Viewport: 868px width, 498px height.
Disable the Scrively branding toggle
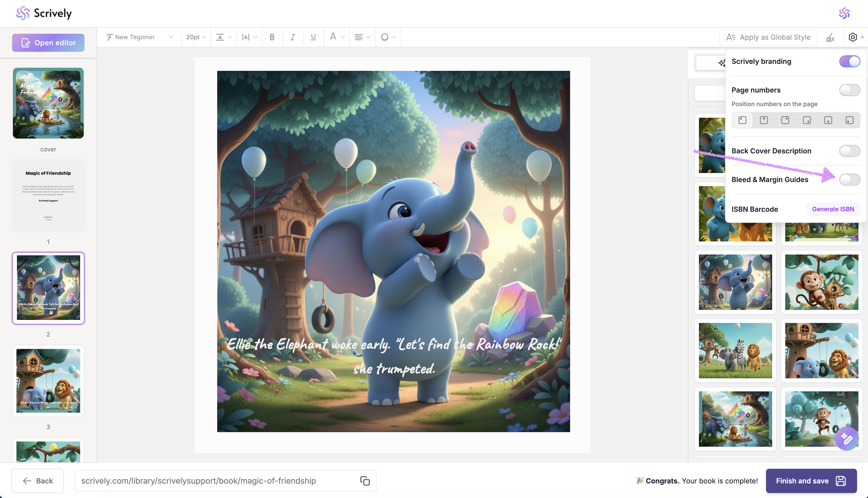coord(849,61)
